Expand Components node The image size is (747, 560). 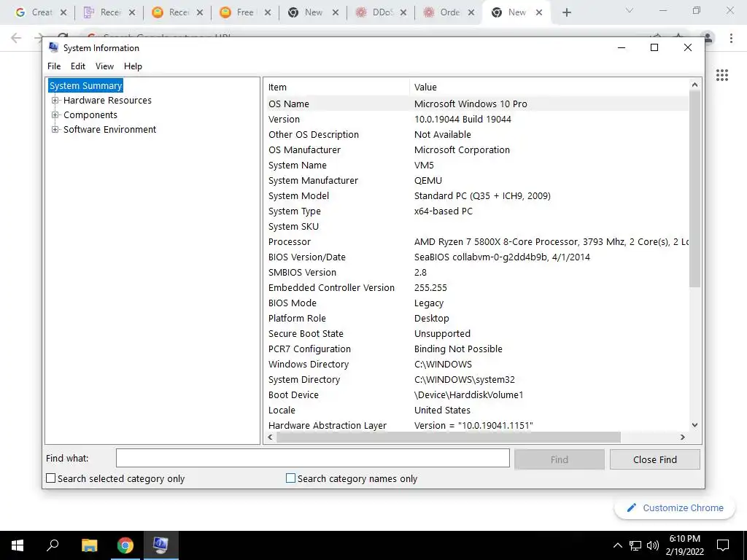55,114
